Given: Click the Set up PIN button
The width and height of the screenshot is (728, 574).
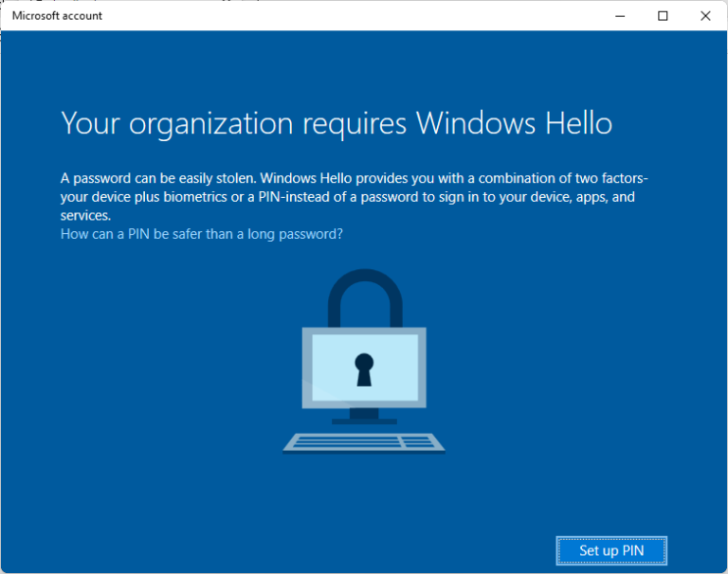Looking at the screenshot, I should (x=611, y=550).
